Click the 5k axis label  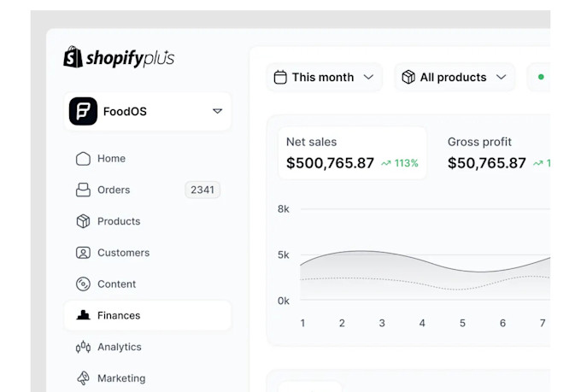(x=284, y=255)
